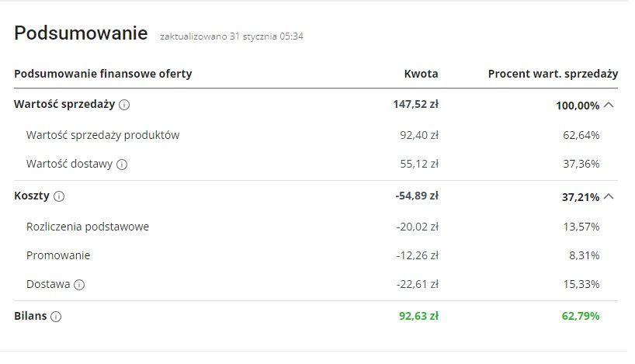Click the green 62,79% balance percentage

point(581,316)
